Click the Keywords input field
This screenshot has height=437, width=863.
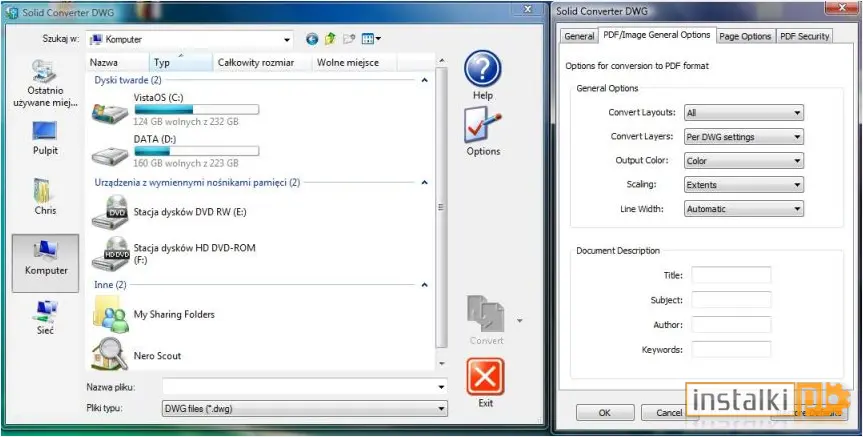tap(731, 349)
